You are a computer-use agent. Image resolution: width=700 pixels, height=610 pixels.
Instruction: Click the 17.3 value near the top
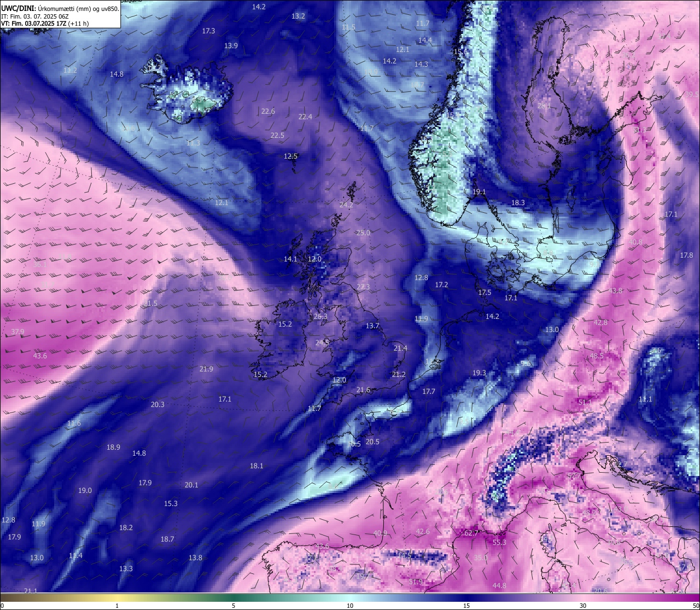tap(208, 31)
